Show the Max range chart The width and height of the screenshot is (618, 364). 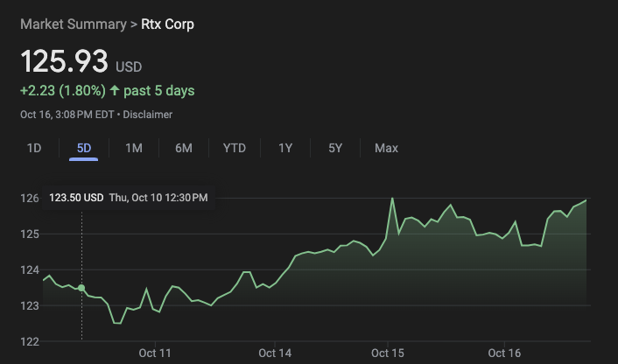point(386,148)
